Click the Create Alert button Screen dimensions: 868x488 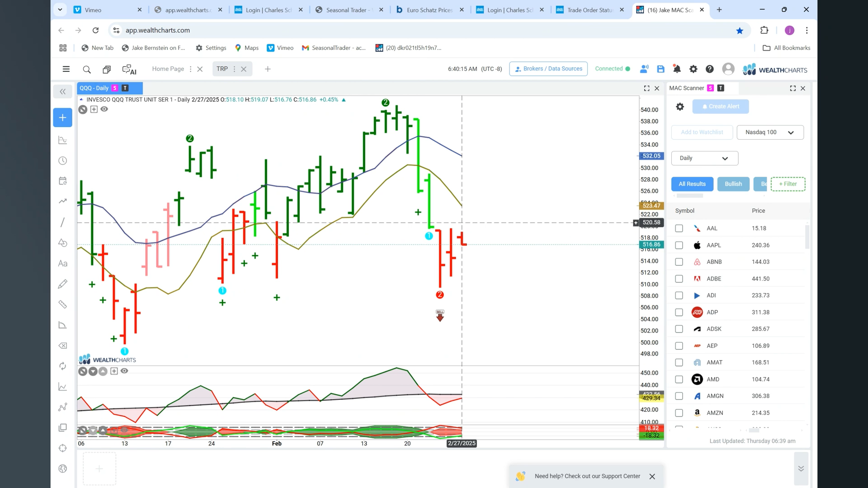(x=721, y=107)
